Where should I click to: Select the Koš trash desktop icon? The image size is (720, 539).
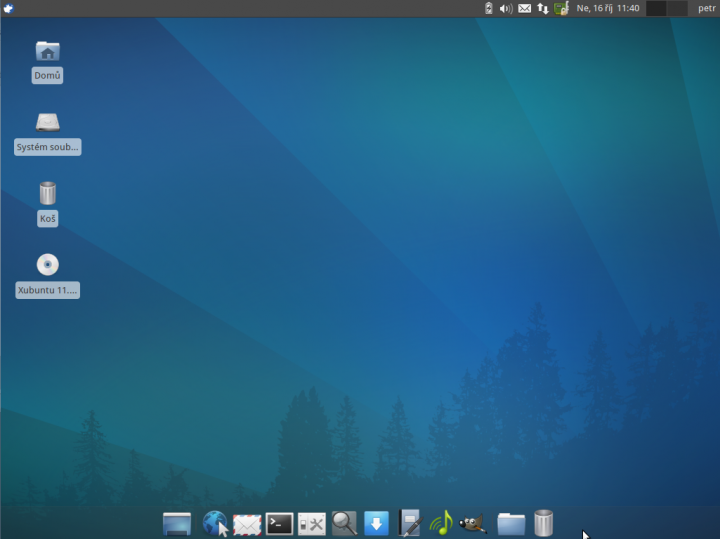pos(48,193)
